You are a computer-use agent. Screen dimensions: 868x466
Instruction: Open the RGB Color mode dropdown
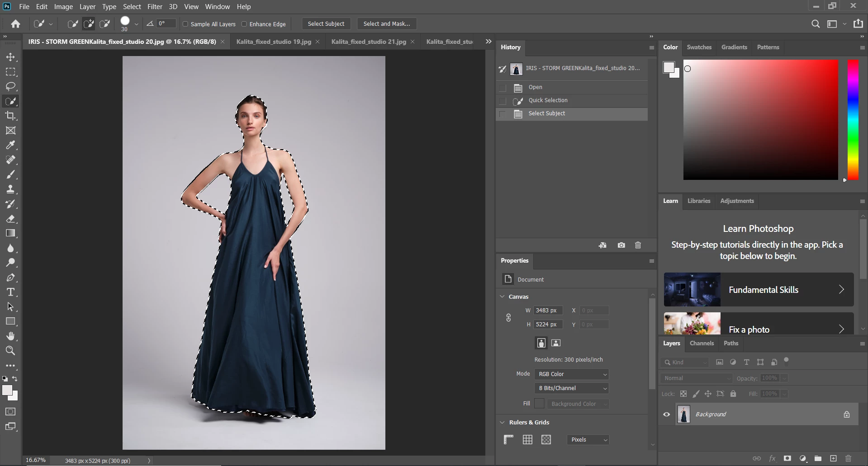tap(572, 374)
